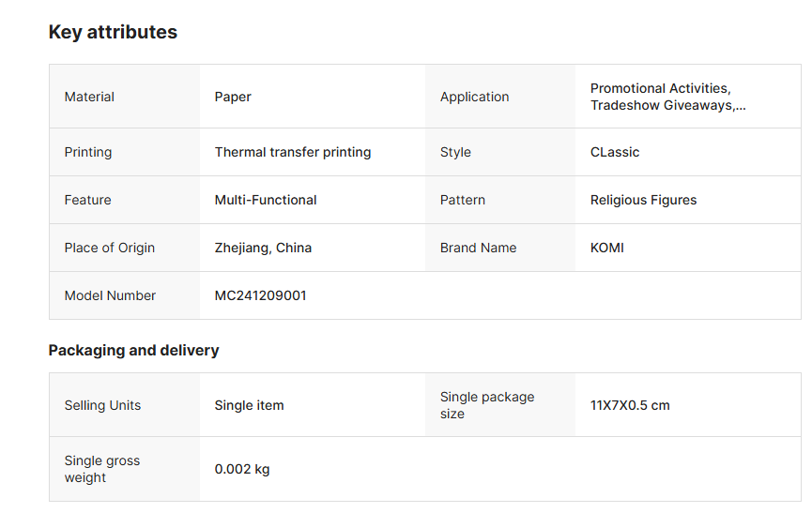Click the Zhejiang, China origin value
Image resolution: width=812 pixels, height=513 pixels.
(x=263, y=248)
